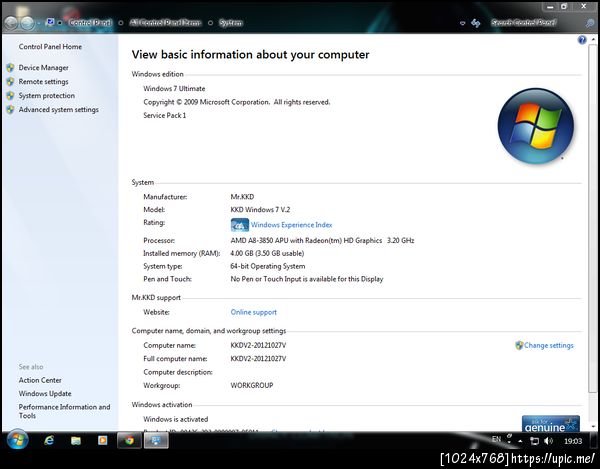Click the Computer name value KKDV2-20121027V
This screenshot has width=600, height=469.
pyautogui.click(x=258, y=345)
